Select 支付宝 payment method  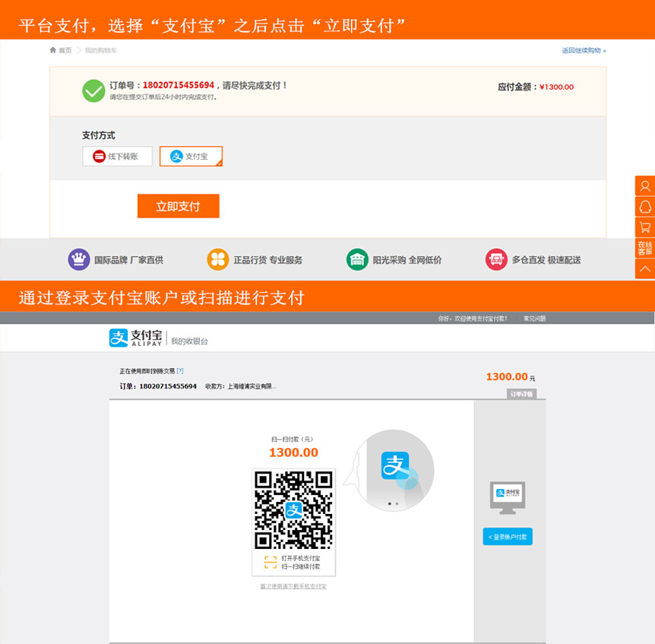tap(191, 157)
